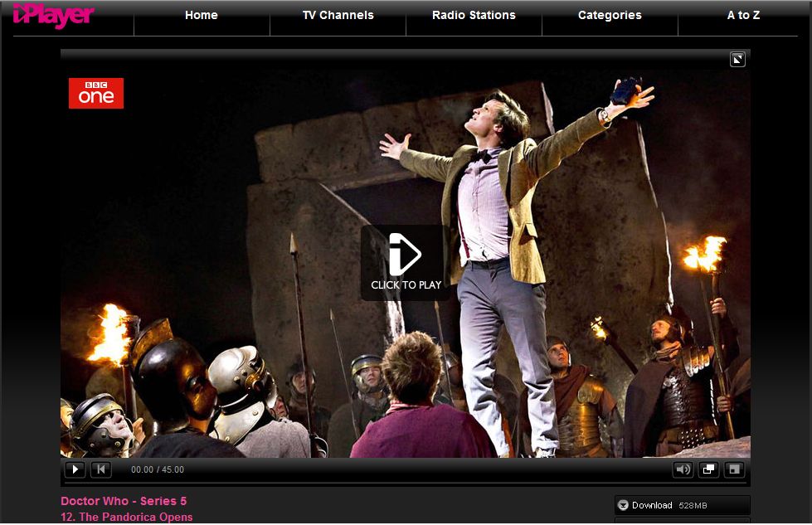Open the Categories menu
812x525 pixels.
(x=610, y=15)
